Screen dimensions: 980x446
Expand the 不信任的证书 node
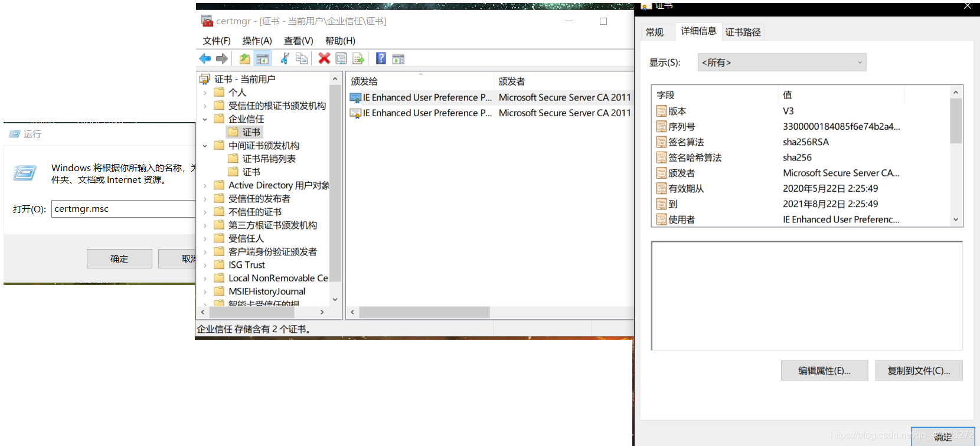205,212
